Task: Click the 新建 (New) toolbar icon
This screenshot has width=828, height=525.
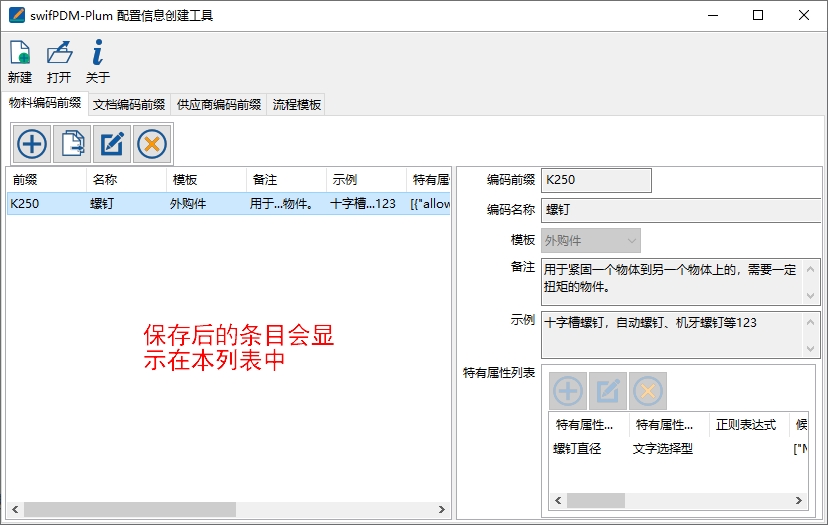Action: [20, 60]
